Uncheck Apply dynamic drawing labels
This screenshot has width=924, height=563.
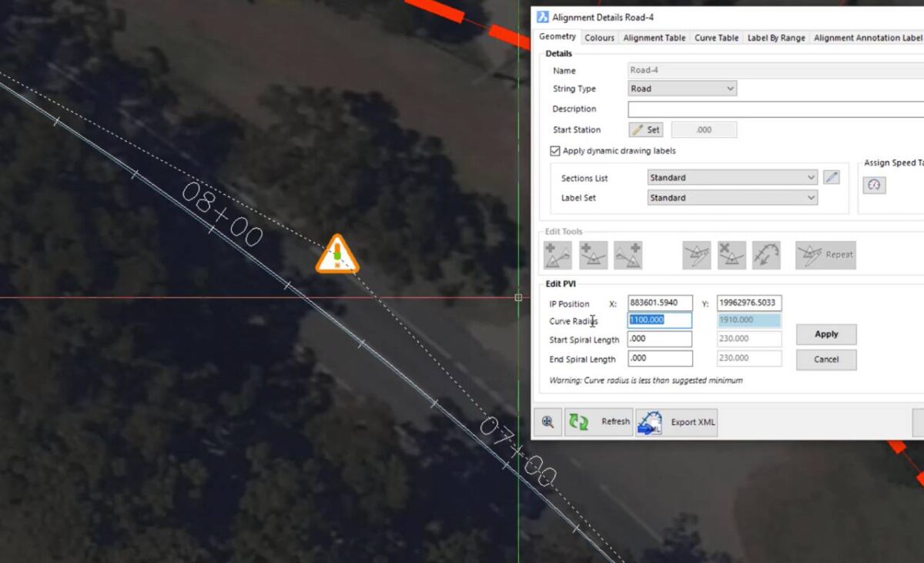[x=554, y=150]
